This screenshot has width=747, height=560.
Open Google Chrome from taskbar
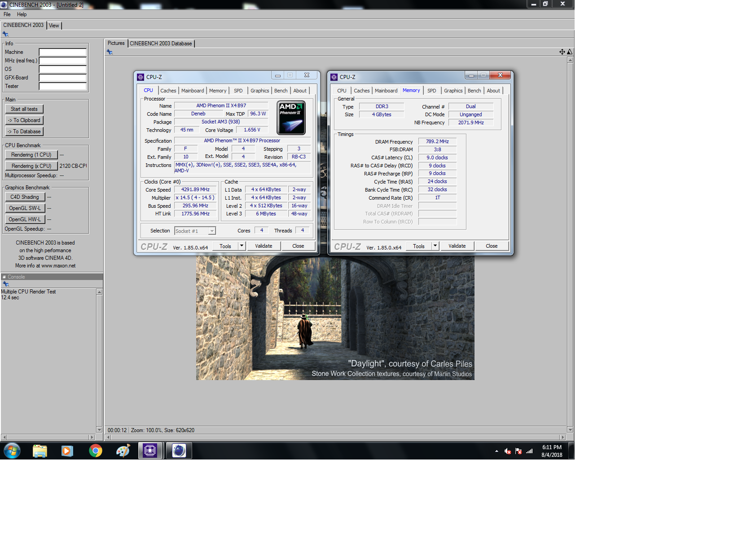tap(95, 451)
